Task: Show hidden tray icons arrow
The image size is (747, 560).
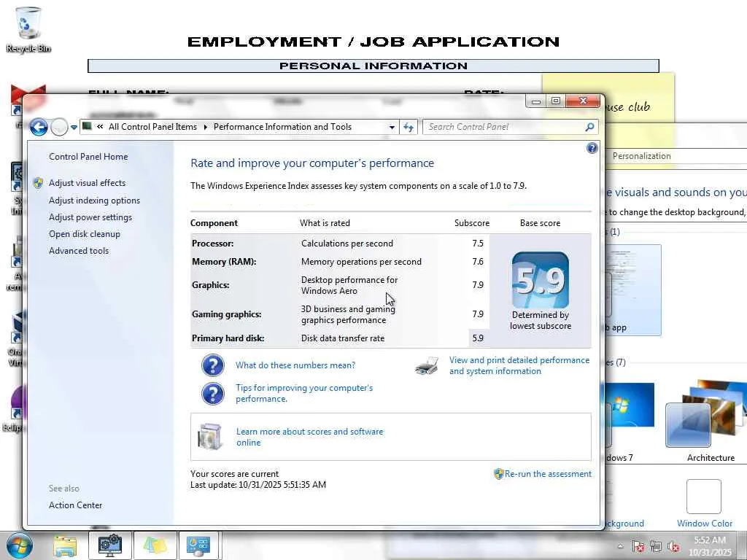Action: [620, 546]
